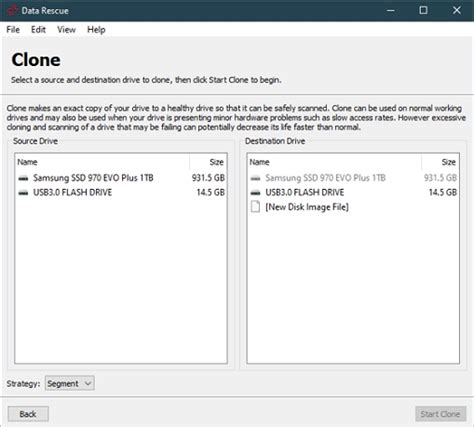Screen dimensions: 474x427
Task: Click drive icon for USB3.0 FLASH DRIVE in Source Drive
Action: [x=23, y=193]
